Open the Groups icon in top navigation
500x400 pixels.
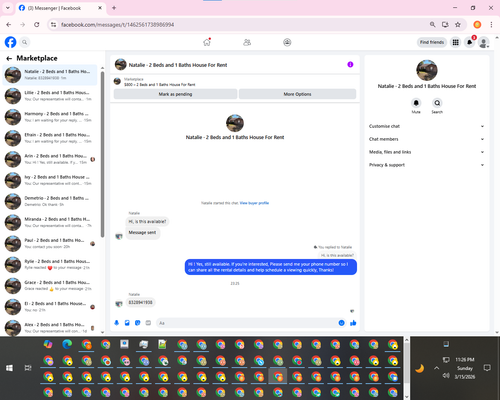[x=287, y=42]
